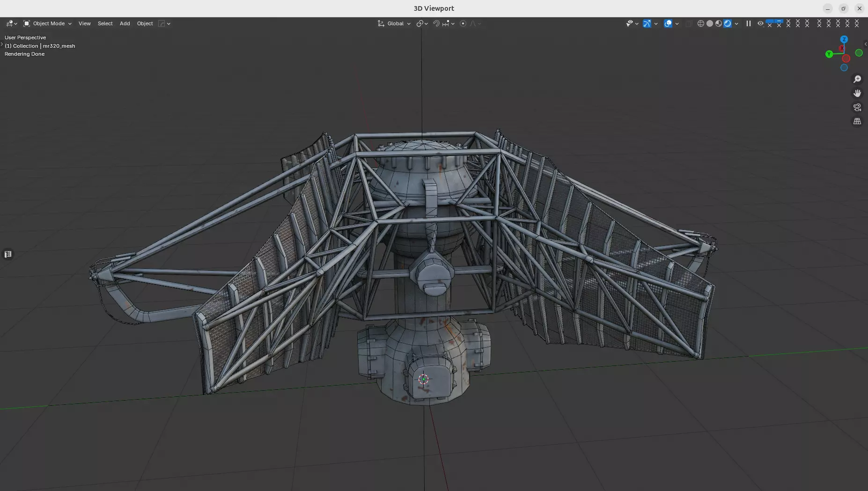Open the proportional editing falloff dropdown
Image resolution: width=868 pixels, height=491 pixels.
(476, 23)
